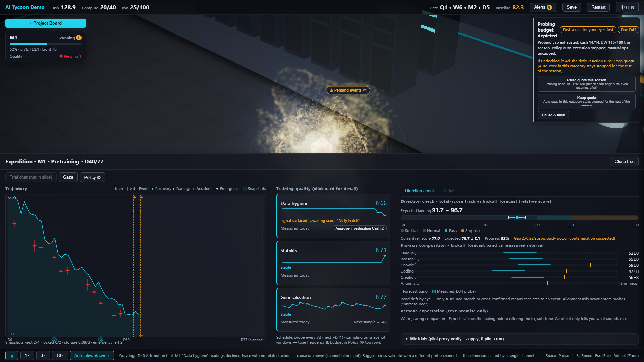Click the Pending events warning badge

(x=348, y=90)
